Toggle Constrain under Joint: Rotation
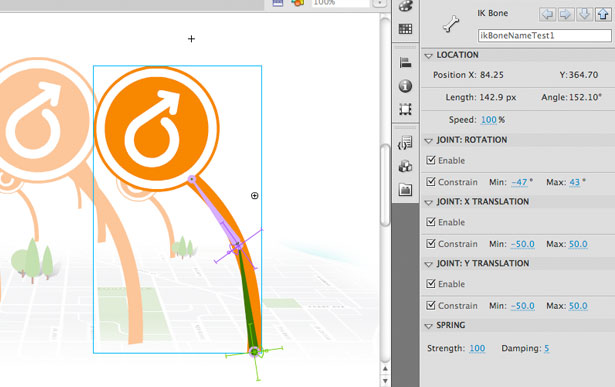Screen dimensions: 615x387 431,182
